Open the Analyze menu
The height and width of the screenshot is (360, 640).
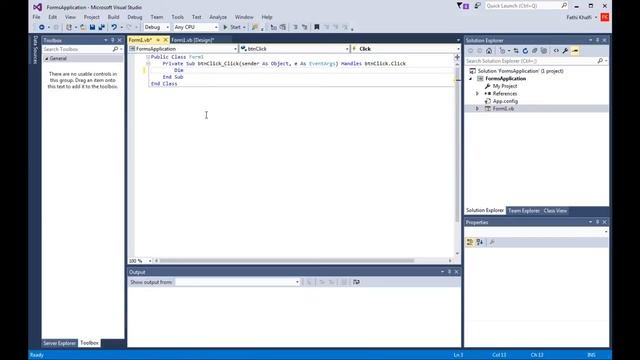tap(218, 17)
